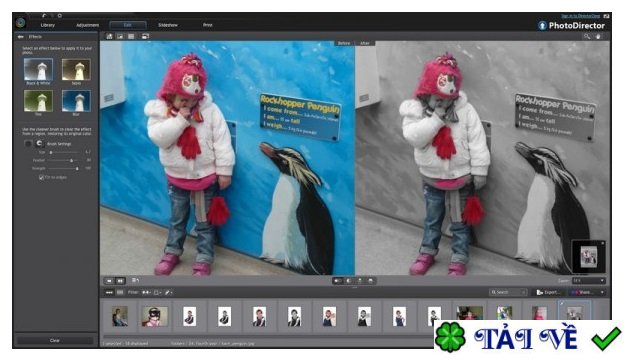The width and height of the screenshot is (629, 360).
Task: Click the navigator preview thumbnail on photo
Action: click(588, 257)
